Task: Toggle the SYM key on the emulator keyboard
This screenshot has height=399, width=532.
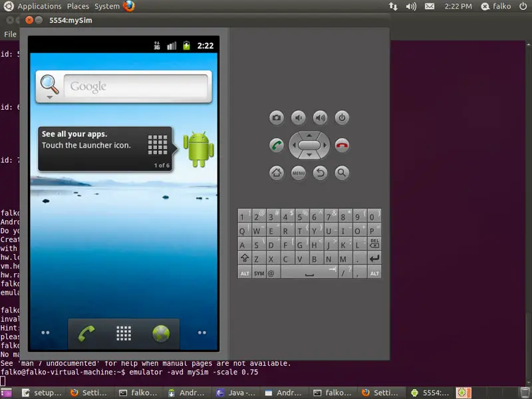Action: [x=259, y=273]
